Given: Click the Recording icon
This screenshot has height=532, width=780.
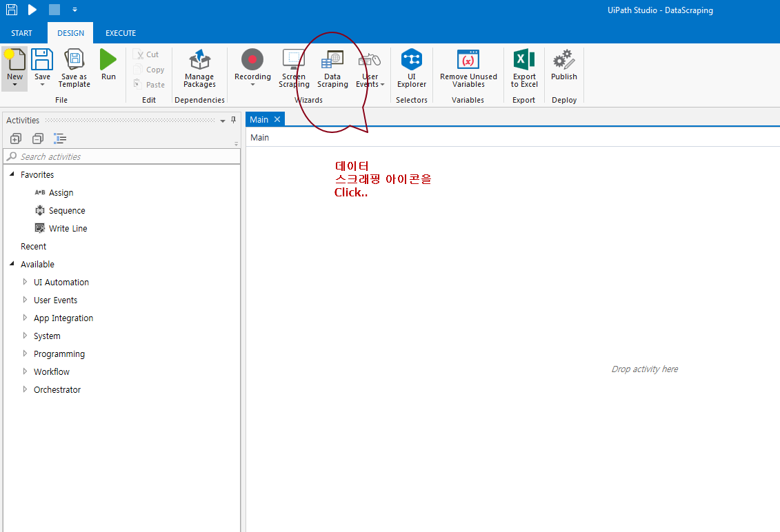Looking at the screenshot, I should pos(252,60).
